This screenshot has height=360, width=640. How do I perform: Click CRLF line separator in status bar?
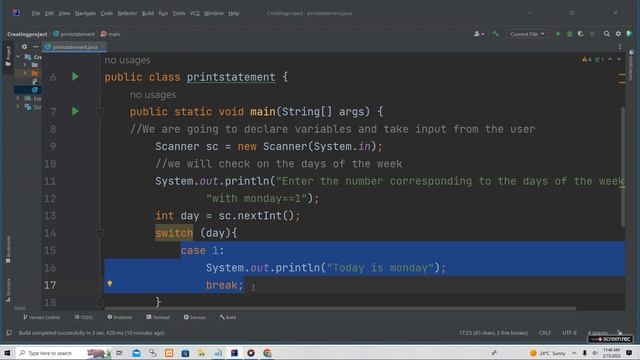tap(544, 333)
